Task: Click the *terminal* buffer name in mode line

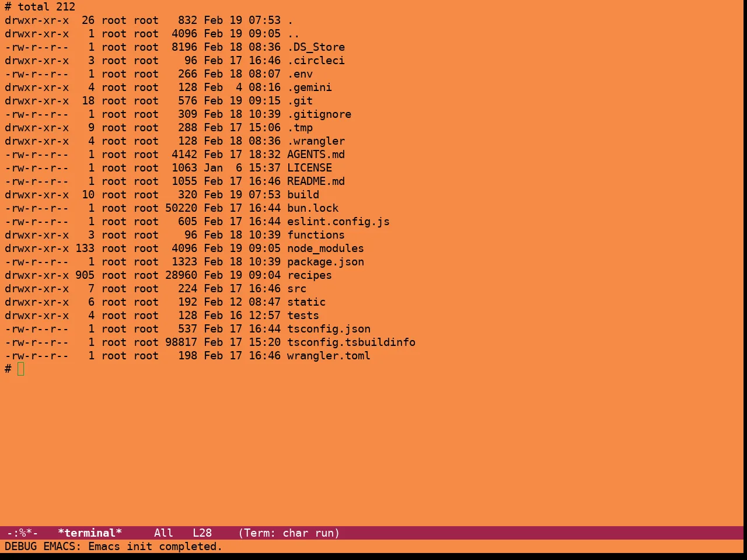Action: click(90, 533)
